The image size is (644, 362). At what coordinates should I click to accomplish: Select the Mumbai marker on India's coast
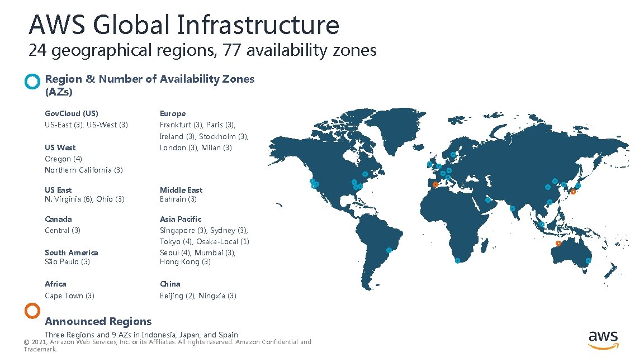[513, 208]
